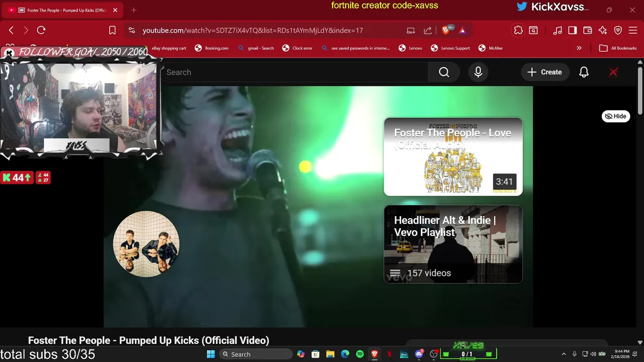Open the extensions puzzle-piece icon
Screen dimensions: 644x362
tap(518, 30)
